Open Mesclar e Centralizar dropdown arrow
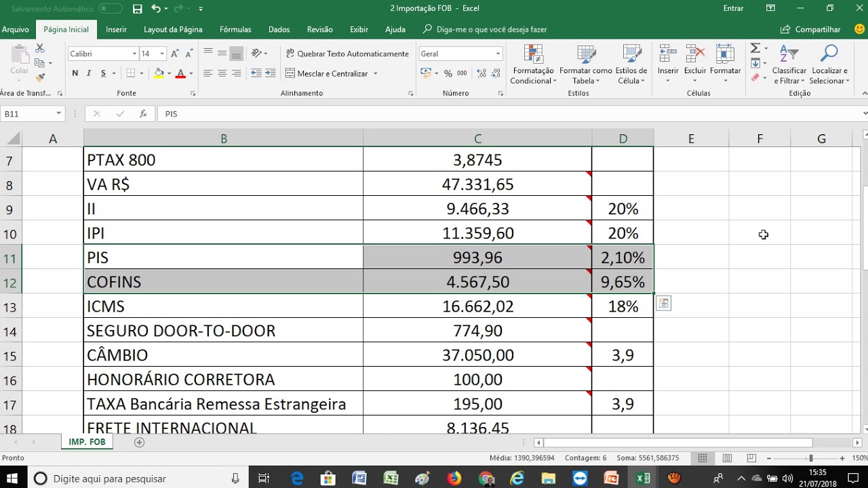The image size is (868, 488). 376,73
